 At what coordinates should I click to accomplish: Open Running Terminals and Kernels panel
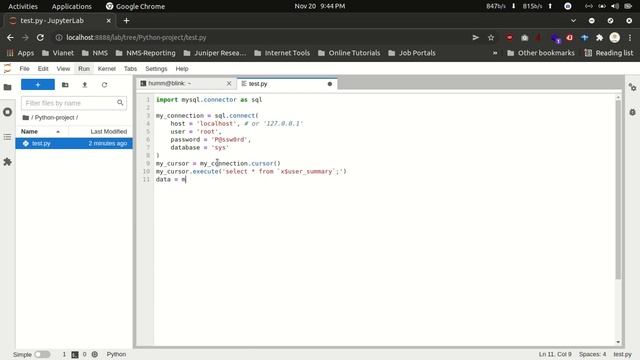[7, 112]
